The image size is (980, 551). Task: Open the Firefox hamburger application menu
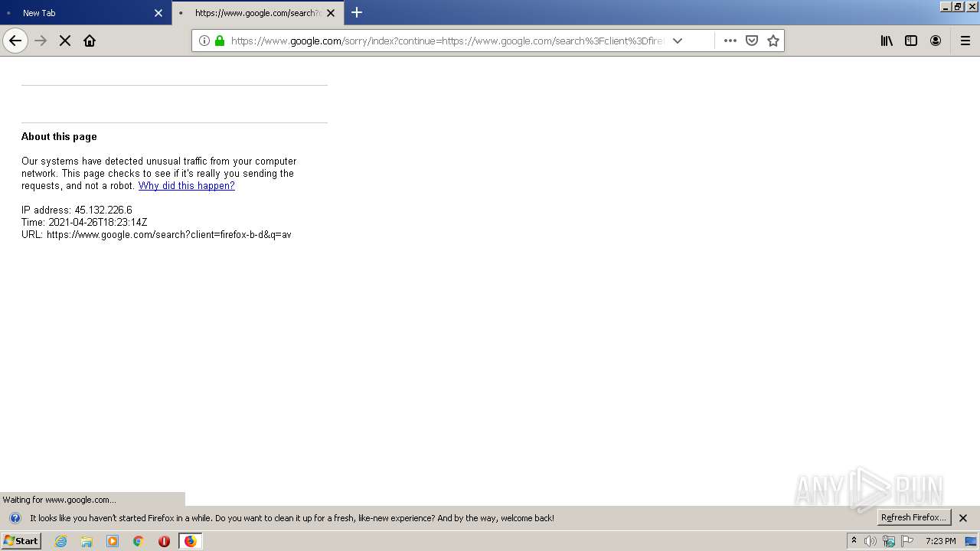(965, 41)
